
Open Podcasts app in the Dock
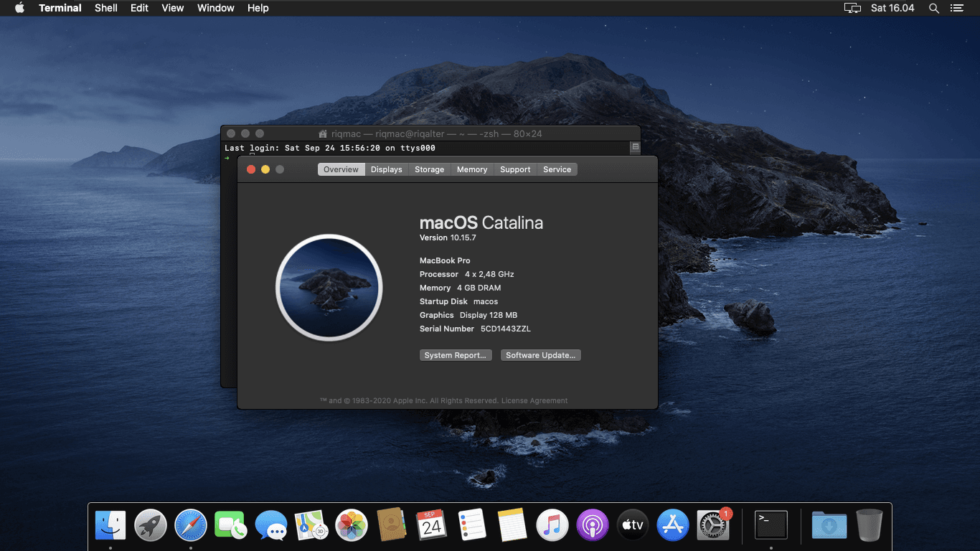click(x=593, y=526)
